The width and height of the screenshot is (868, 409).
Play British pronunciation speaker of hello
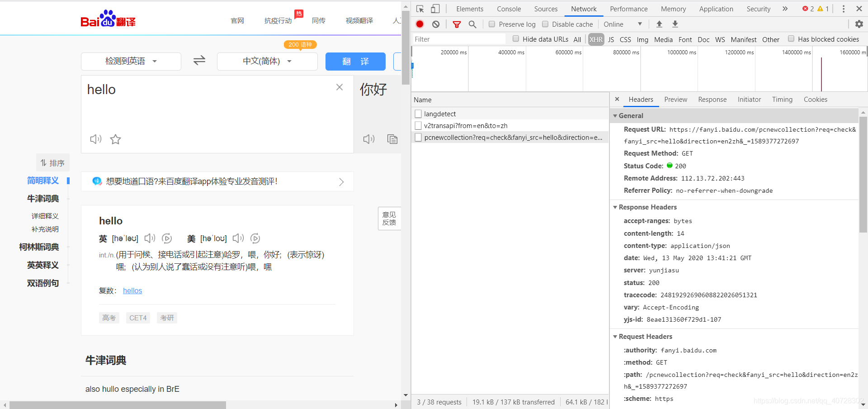coord(150,238)
